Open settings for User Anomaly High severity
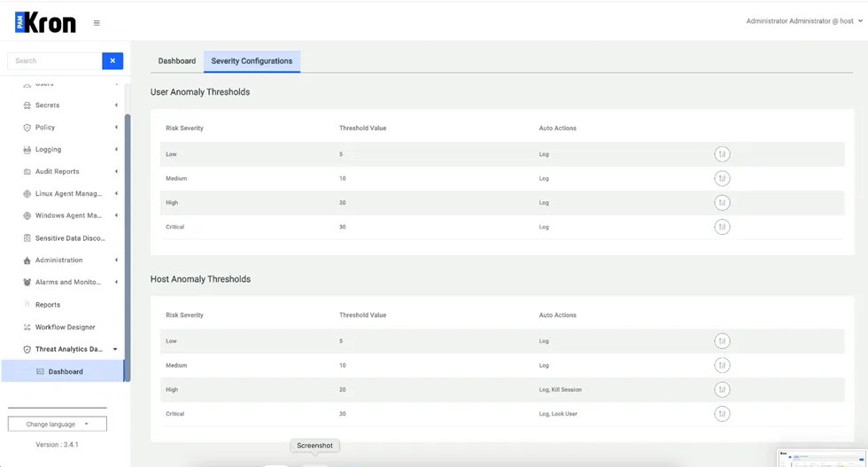 pyautogui.click(x=722, y=203)
